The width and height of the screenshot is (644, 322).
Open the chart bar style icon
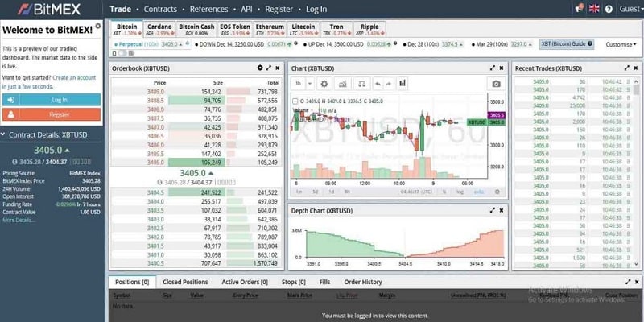[x=402, y=84]
